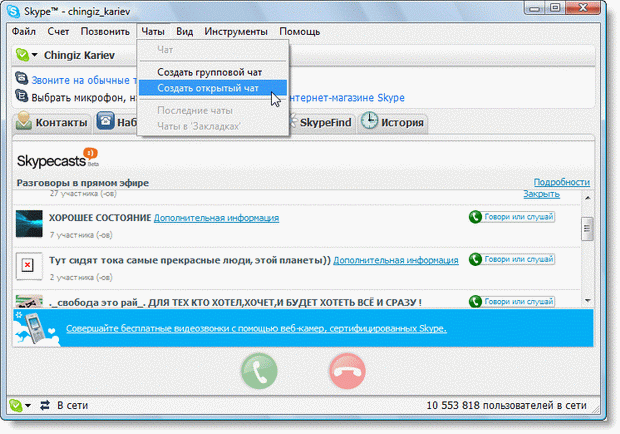
Task: Choose Создать открытый чат menu entry
Action: 213,88
